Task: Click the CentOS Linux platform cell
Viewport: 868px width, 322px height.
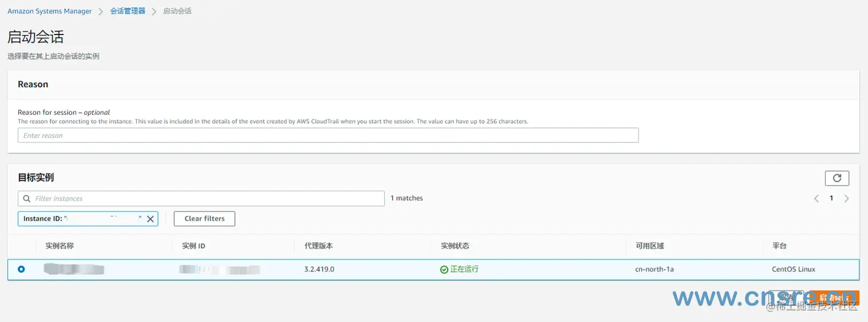Action: tap(793, 269)
